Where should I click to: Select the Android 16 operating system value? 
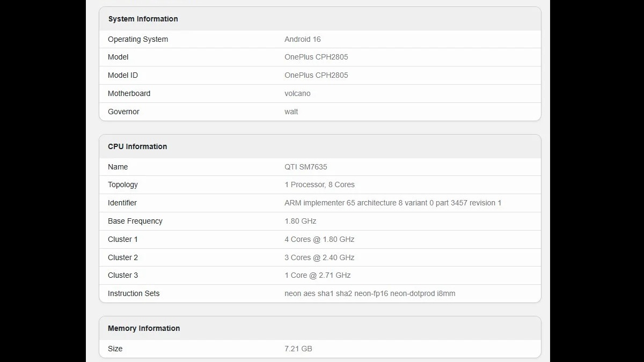303,39
